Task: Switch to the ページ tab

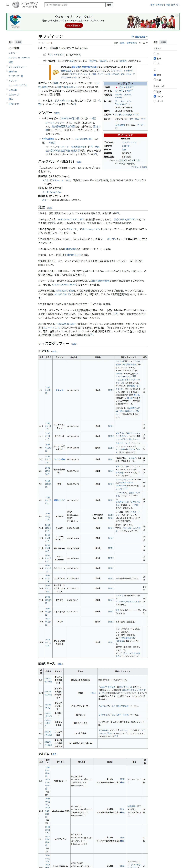Action: click(41, 43)
